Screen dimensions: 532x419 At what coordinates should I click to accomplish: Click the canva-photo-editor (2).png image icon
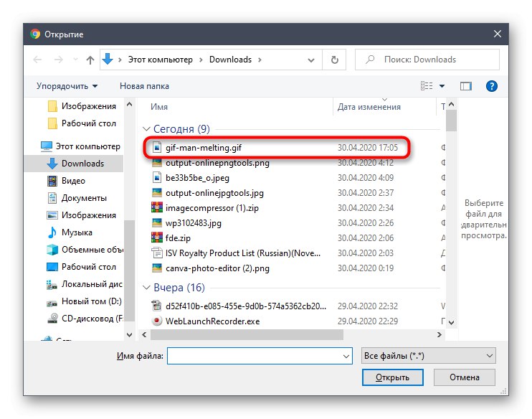coord(157,268)
